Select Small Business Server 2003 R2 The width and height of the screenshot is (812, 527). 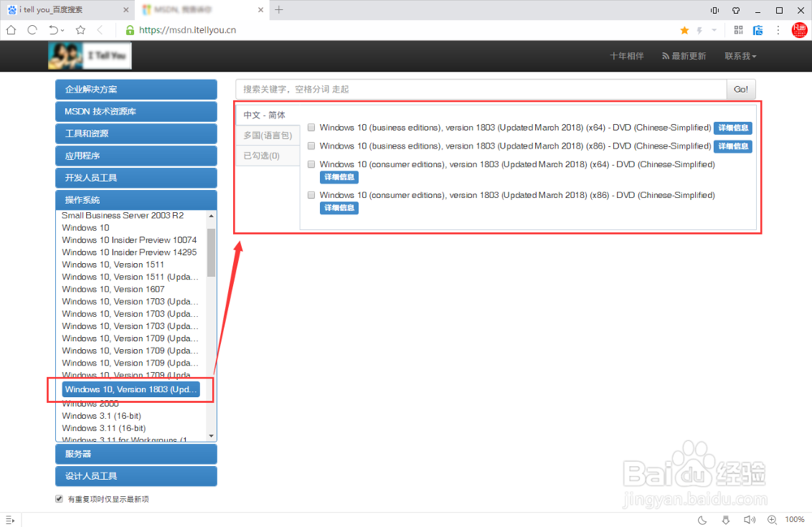123,215
